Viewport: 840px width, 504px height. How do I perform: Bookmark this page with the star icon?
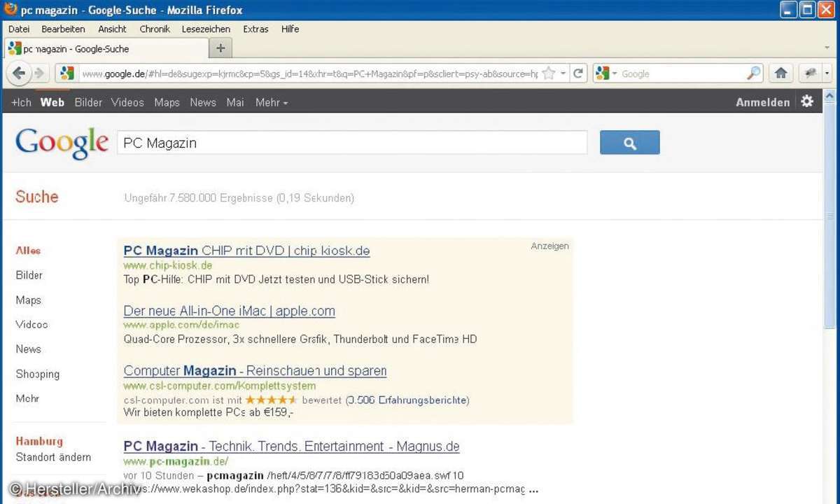(x=549, y=73)
